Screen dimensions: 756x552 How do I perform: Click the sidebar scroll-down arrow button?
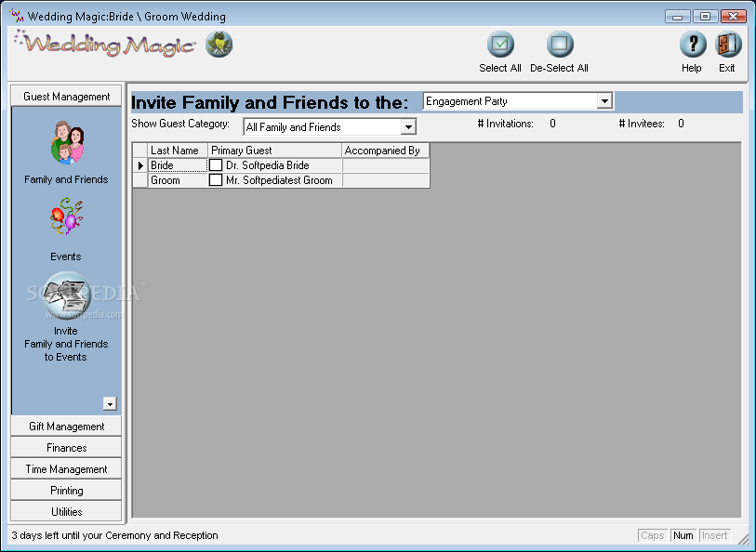110,403
